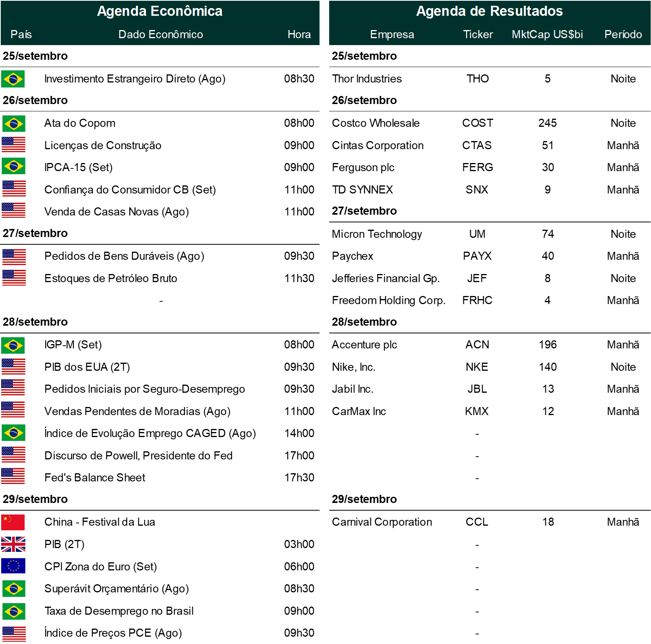Click the 27/setembro heading in Agenda de Resultados
Image resolution: width=651 pixels, height=644 pixels.
(364, 211)
